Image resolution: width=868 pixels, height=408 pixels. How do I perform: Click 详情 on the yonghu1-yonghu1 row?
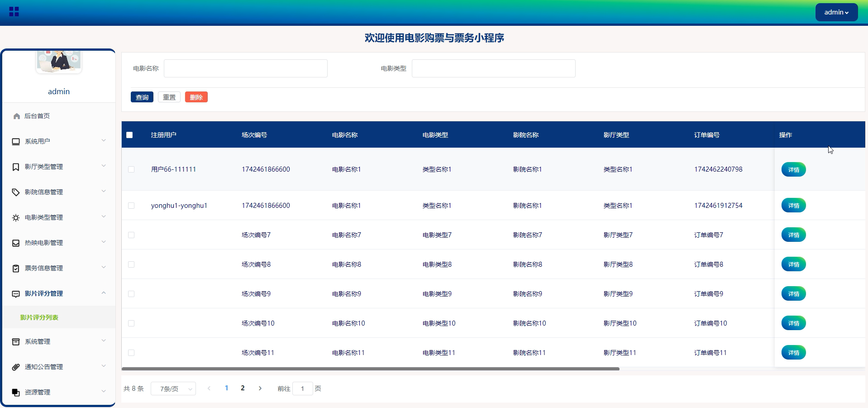coord(793,205)
